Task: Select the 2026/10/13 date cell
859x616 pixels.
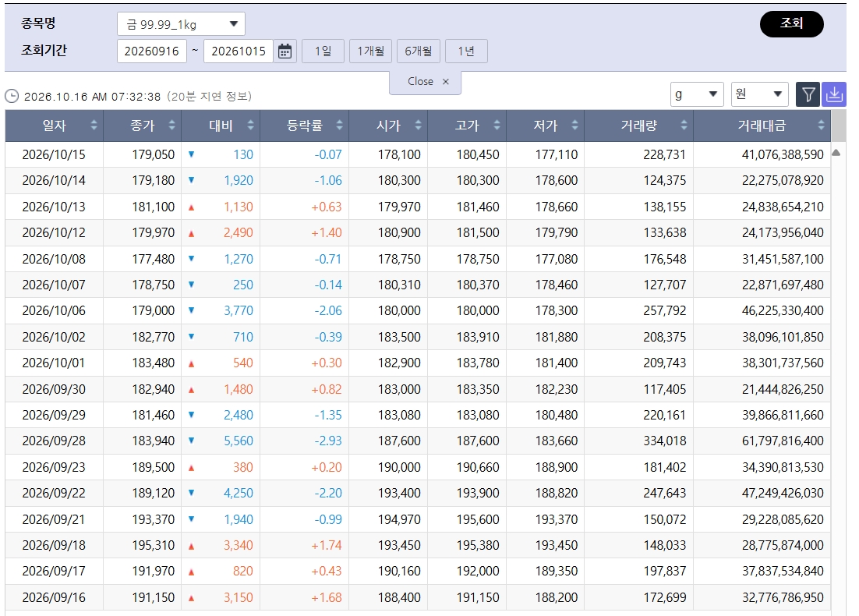Action: point(54,207)
